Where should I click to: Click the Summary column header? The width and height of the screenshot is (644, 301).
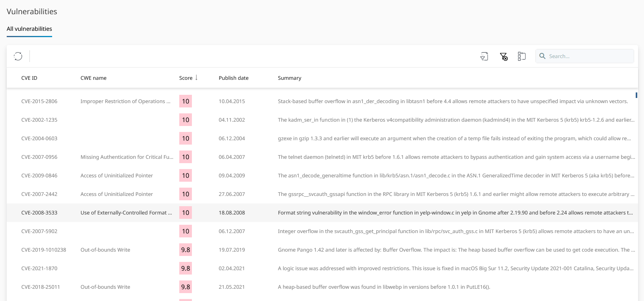(289, 78)
